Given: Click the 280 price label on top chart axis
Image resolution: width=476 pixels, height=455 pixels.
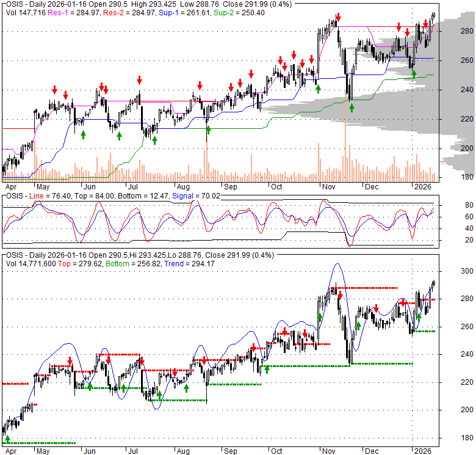Looking at the screenshot, I should (x=467, y=31).
